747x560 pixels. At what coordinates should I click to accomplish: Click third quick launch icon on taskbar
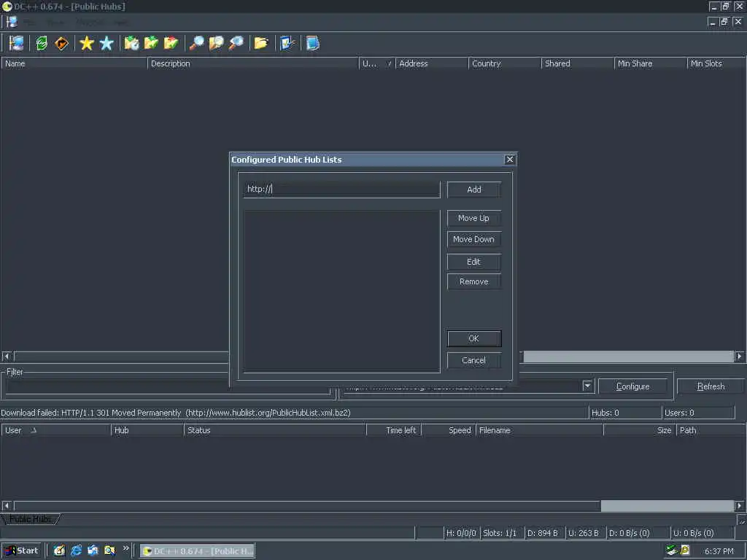(93, 551)
